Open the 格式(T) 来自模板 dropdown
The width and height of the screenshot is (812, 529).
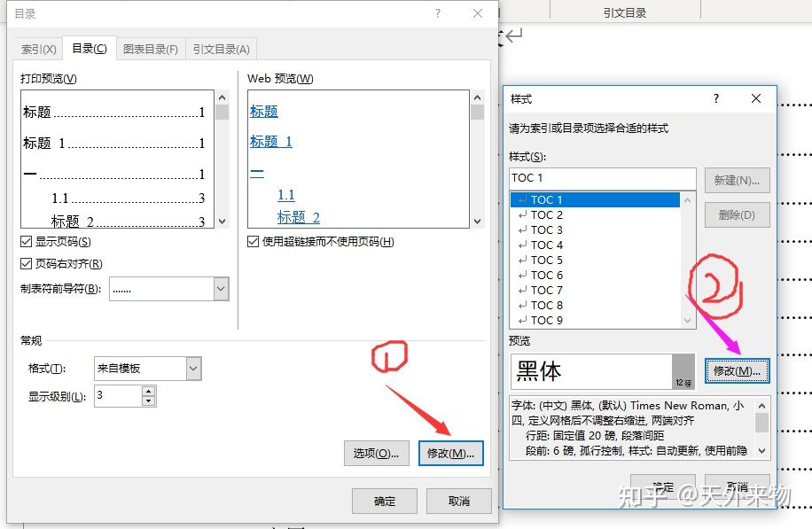[193, 369]
